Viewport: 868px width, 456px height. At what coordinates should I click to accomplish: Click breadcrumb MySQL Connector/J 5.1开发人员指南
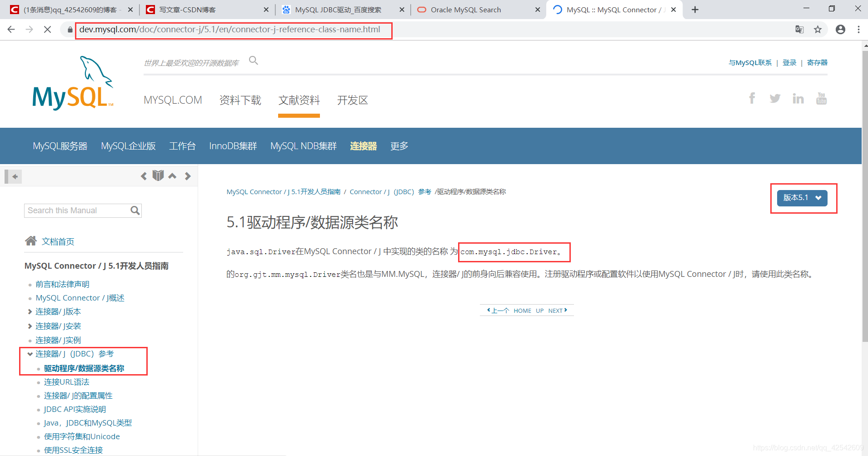point(284,192)
